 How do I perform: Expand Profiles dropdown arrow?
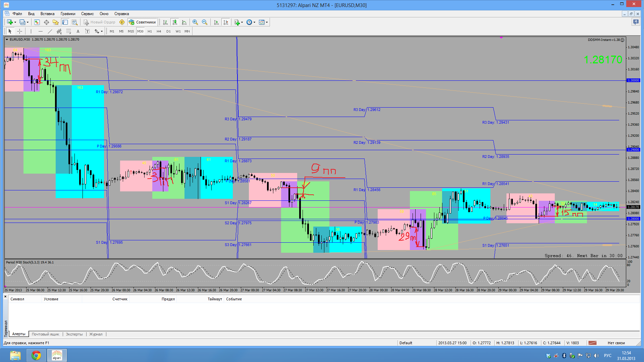pos(28,22)
